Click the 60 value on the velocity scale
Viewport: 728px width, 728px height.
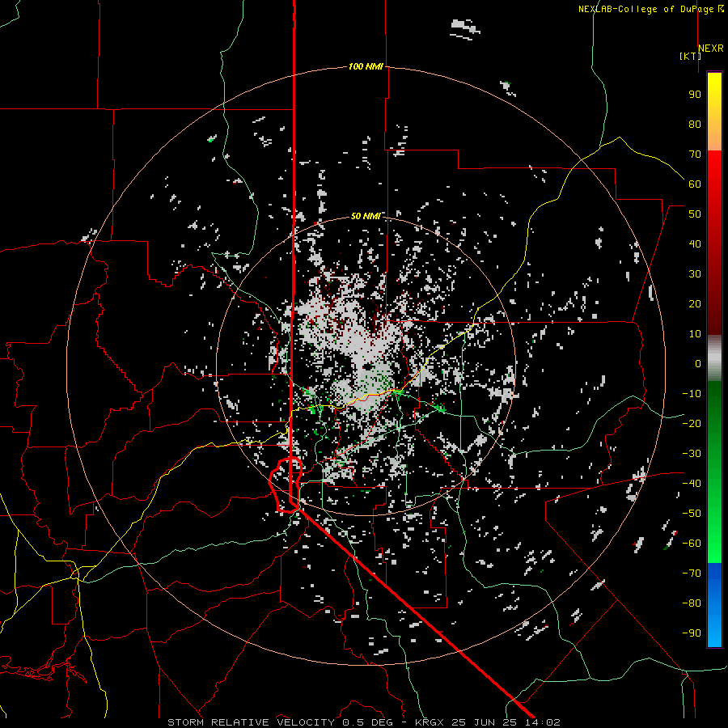point(695,184)
